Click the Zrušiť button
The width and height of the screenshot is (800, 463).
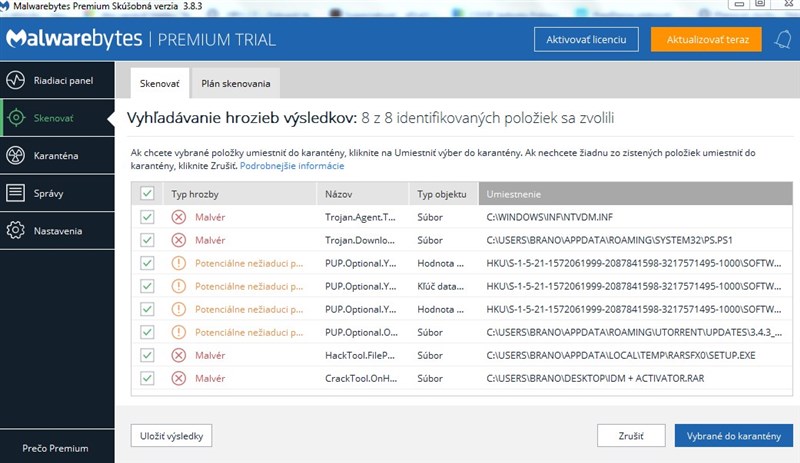pyautogui.click(x=631, y=436)
